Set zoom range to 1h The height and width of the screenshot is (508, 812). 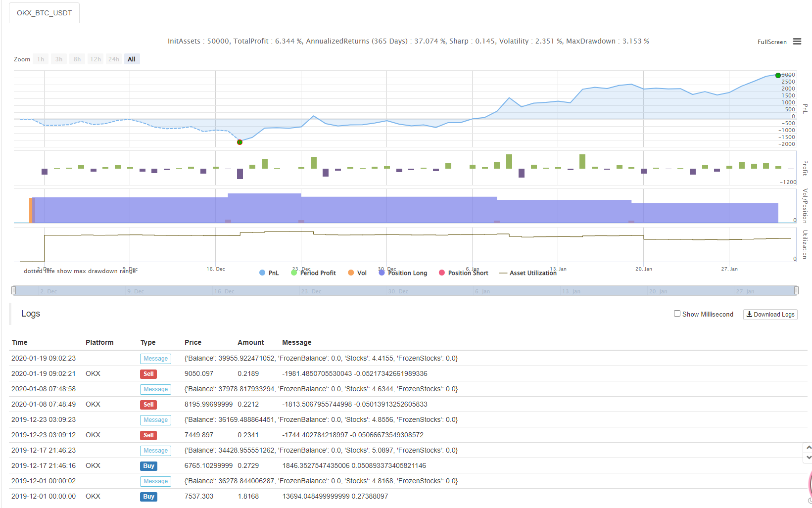point(41,59)
